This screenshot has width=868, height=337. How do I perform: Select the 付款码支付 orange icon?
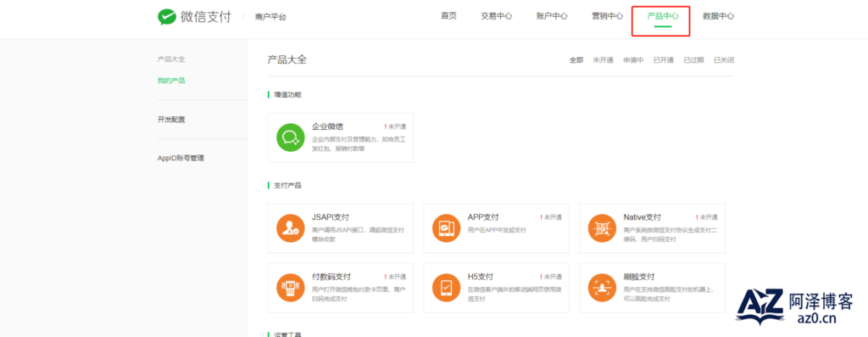291,287
